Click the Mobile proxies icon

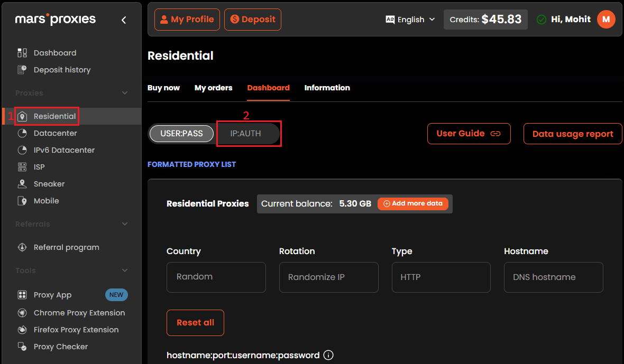coord(22,201)
